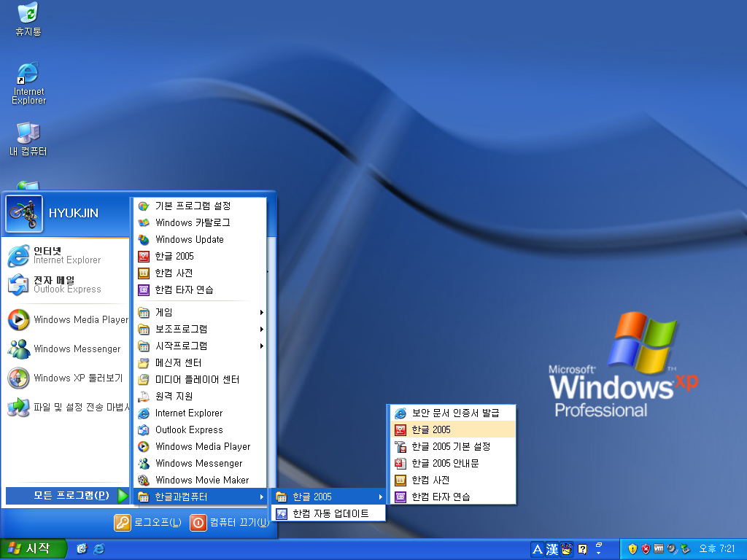Run 한컴 자동 업데이트

pyautogui.click(x=328, y=513)
